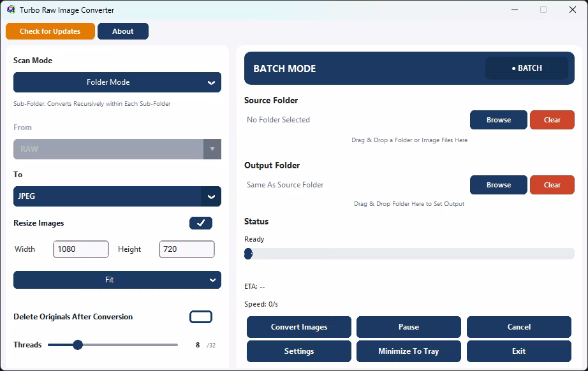
Task: Toggle the BATCH mode indicator button
Action: (x=527, y=68)
